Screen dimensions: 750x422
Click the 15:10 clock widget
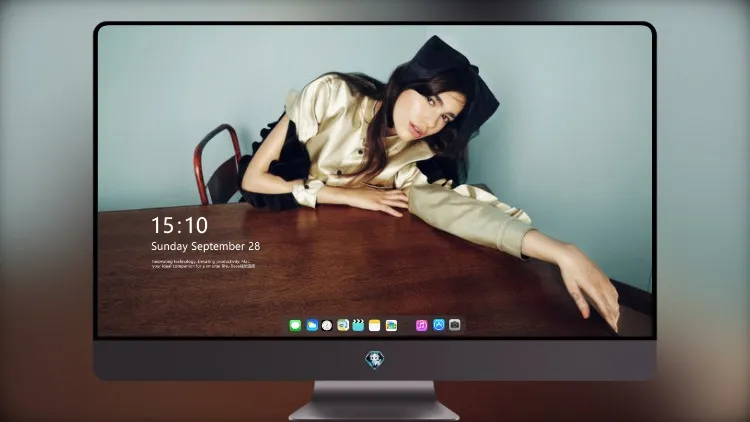click(x=180, y=225)
